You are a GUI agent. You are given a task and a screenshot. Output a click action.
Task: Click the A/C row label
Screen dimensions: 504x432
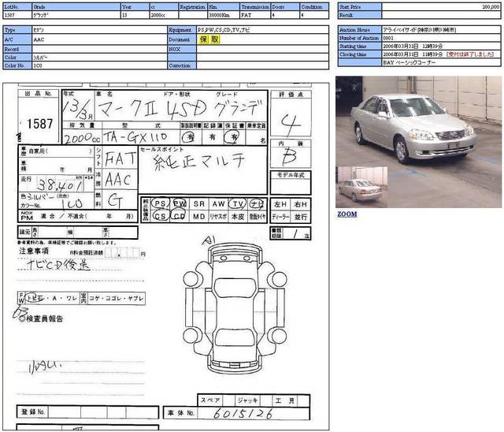(x=17, y=39)
